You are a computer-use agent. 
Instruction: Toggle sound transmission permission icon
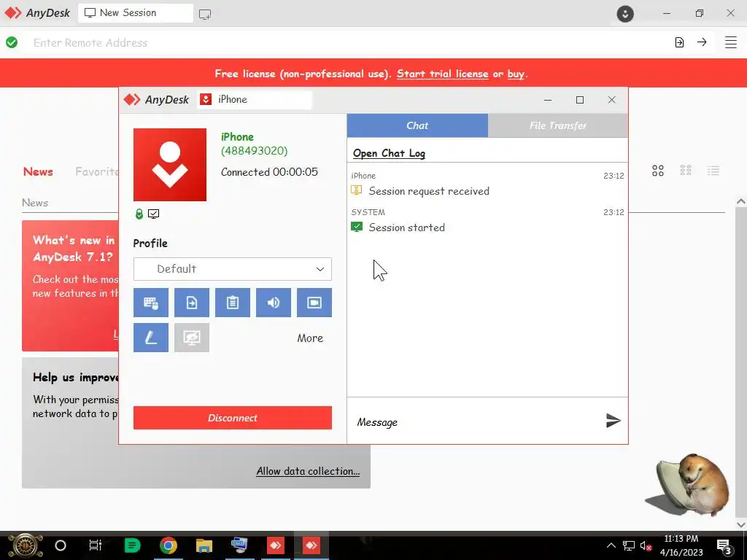(x=274, y=303)
